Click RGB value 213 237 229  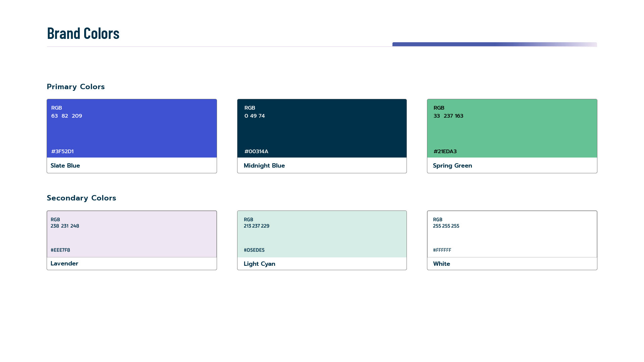click(x=257, y=226)
